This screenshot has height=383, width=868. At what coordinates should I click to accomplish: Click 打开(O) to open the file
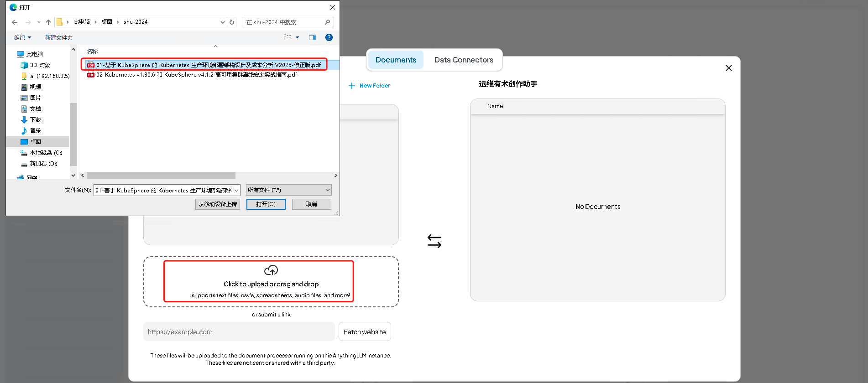[266, 204]
